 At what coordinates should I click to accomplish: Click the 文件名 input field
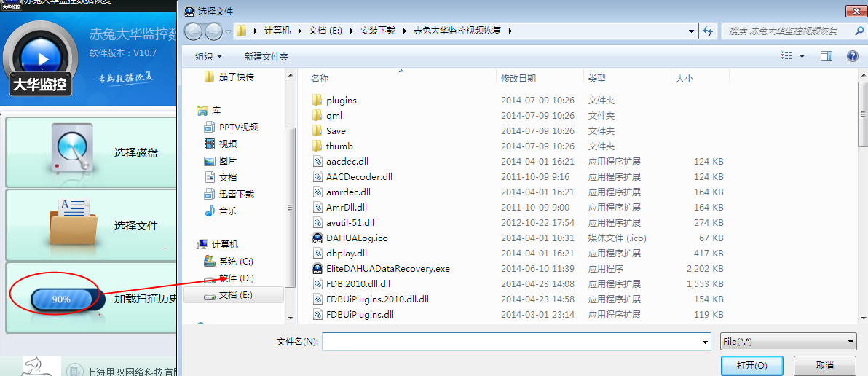[516, 342]
